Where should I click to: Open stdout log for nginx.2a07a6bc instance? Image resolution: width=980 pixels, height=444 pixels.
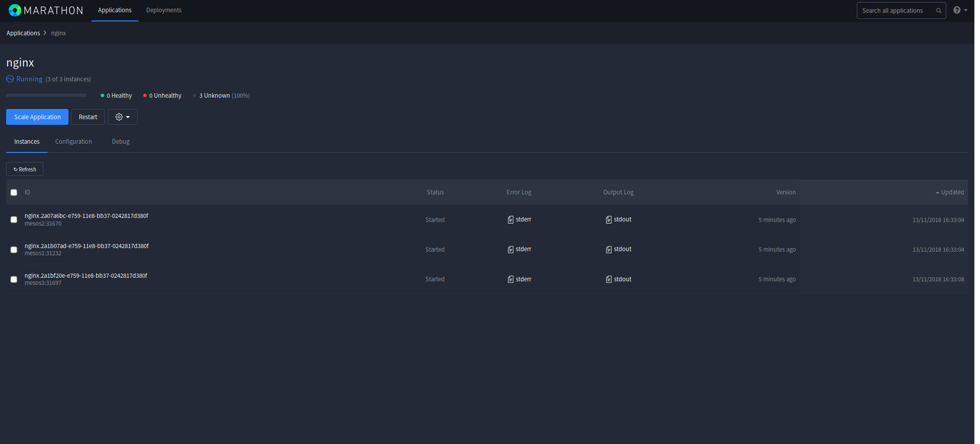(619, 219)
